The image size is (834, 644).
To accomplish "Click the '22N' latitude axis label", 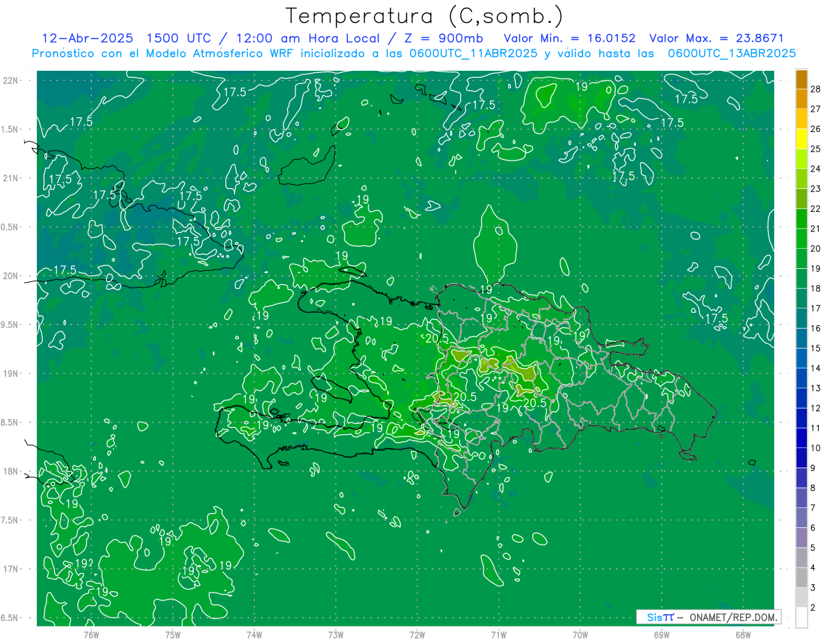I will 11,80.
